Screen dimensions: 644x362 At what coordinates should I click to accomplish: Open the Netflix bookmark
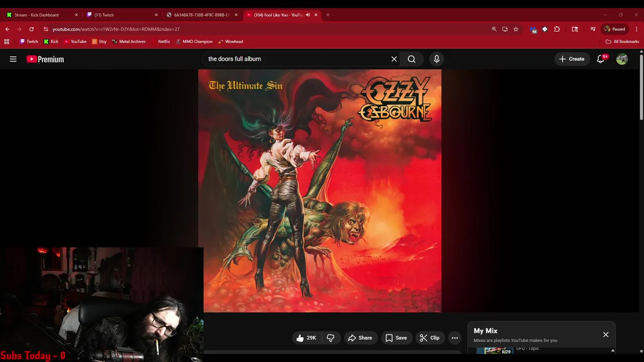click(160, 42)
